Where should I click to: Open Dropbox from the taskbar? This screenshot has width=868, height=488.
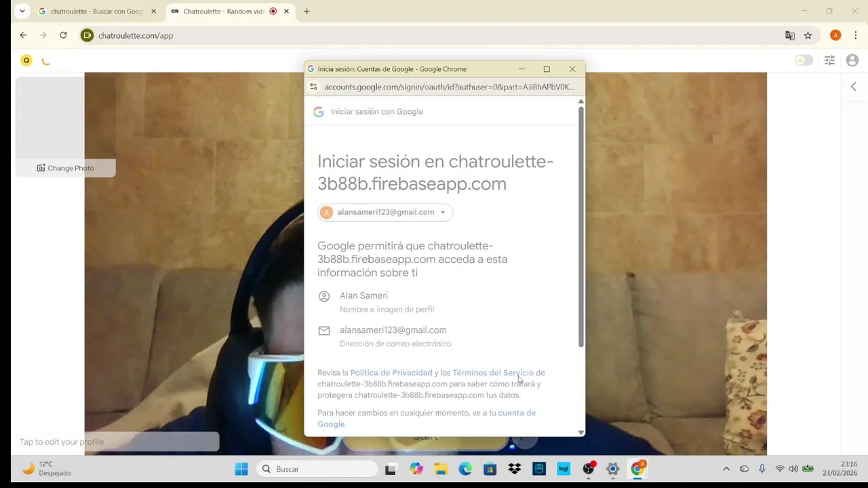click(x=515, y=469)
